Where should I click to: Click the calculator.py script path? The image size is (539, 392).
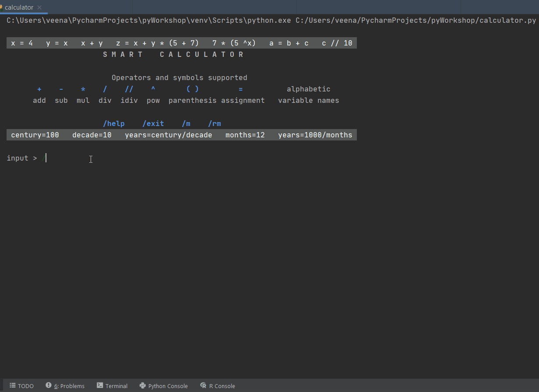(x=416, y=20)
